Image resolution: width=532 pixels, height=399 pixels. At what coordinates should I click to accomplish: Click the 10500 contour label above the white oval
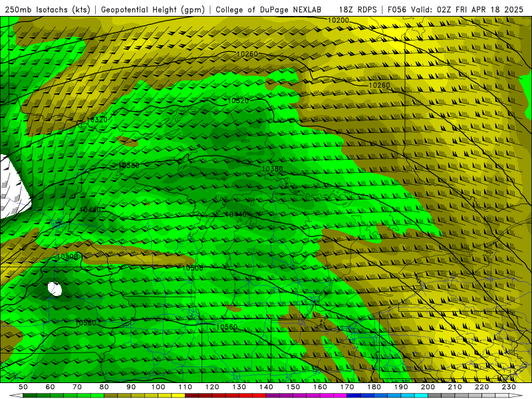tap(67, 257)
